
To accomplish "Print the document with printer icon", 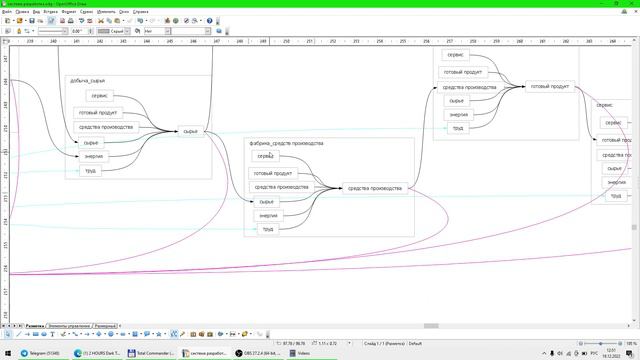I will tap(71, 21).
